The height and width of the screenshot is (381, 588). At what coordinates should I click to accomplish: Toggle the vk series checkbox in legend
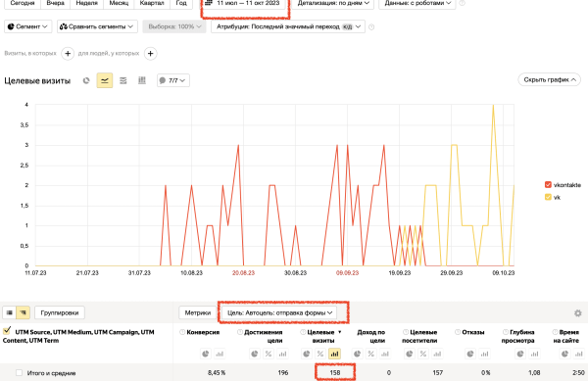(548, 197)
